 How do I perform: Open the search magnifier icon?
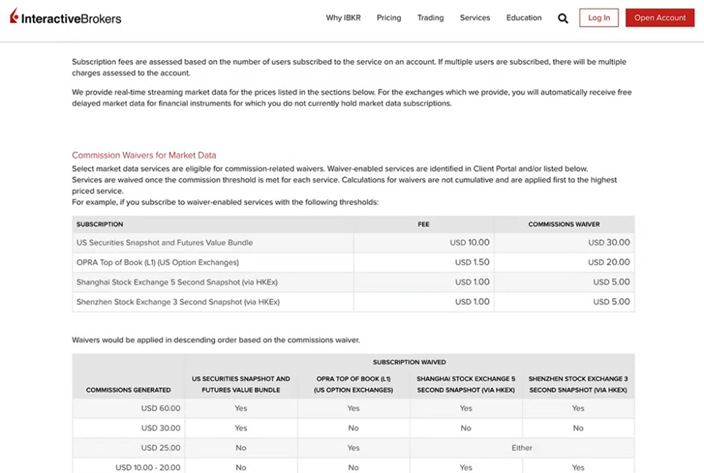click(563, 18)
